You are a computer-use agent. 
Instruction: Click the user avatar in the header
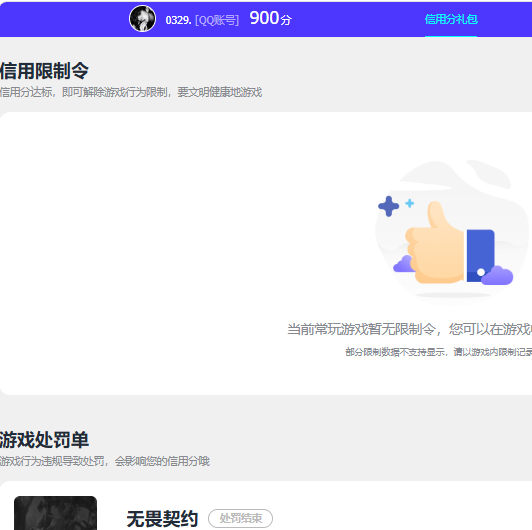tap(142, 19)
